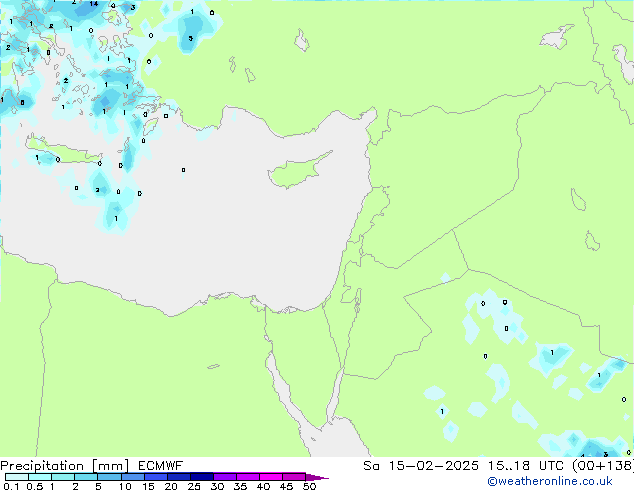
Task: Click the legend swatch between 2 and 5
Action: (86, 477)
